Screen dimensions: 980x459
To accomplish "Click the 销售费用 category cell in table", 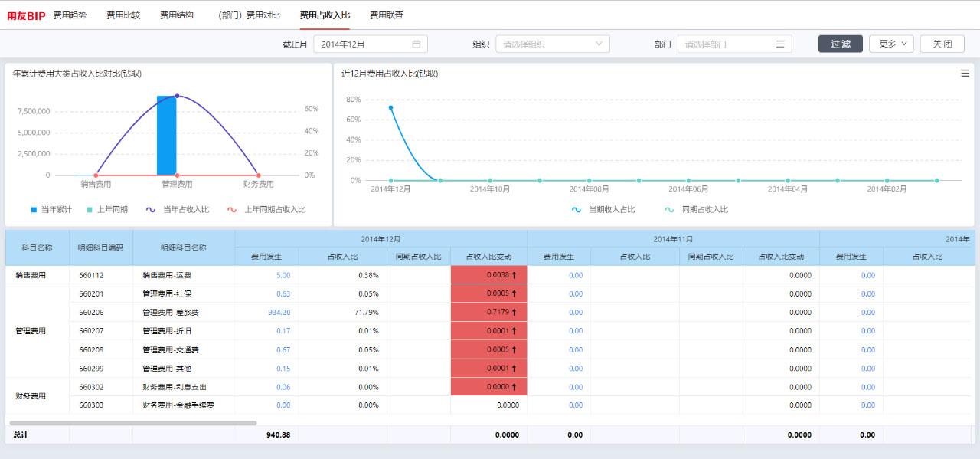I will 37,275.
